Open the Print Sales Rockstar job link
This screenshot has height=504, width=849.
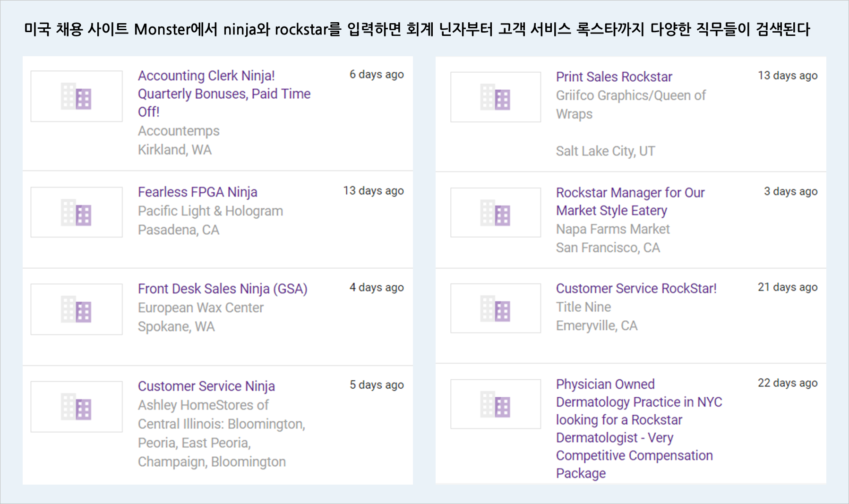click(x=614, y=77)
